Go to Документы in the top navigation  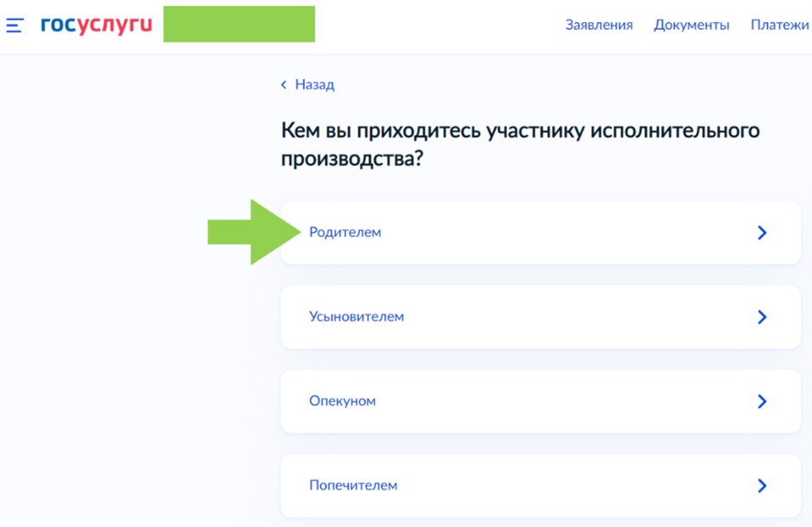point(691,26)
